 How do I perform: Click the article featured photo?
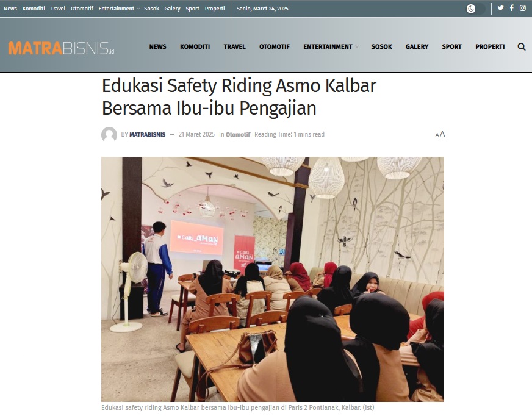[273, 279]
